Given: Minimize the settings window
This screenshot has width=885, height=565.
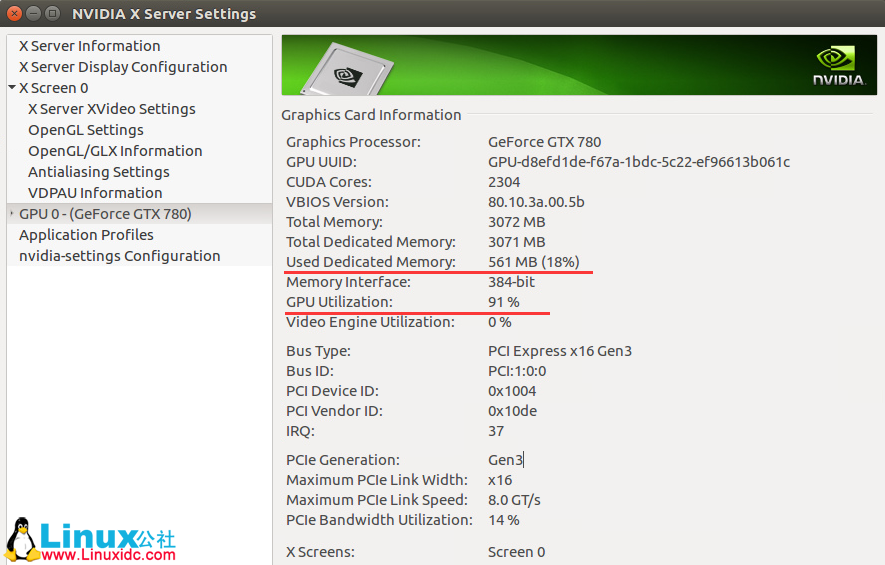Looking at the screenshot, I should (34, 14).
